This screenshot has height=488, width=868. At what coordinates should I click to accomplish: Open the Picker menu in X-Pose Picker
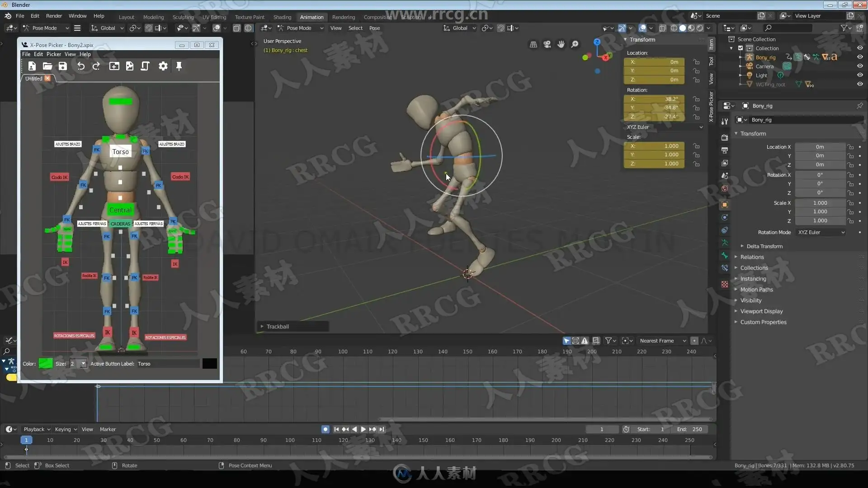53,54
